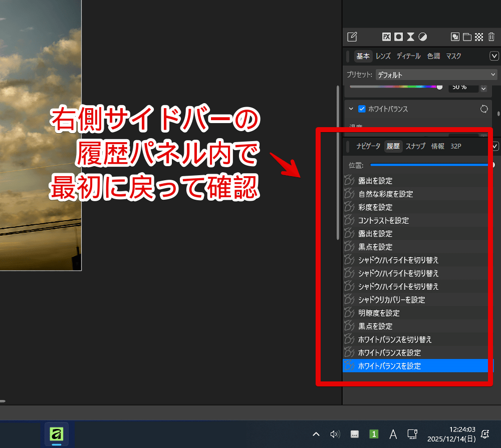
Task: Click the hourglass live filter icon
Action: [410, 37]
